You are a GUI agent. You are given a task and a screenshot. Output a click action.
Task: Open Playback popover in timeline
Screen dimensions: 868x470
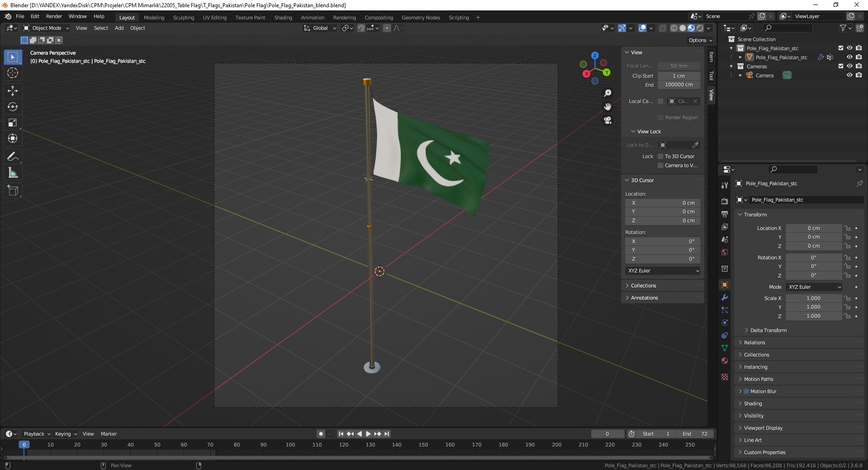click(37, 434)
